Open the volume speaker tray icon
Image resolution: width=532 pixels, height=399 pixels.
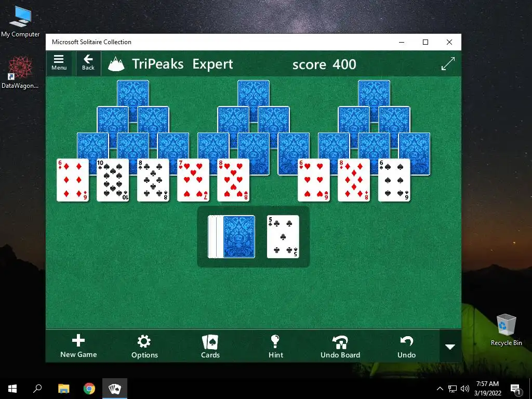tap(465, 389)
